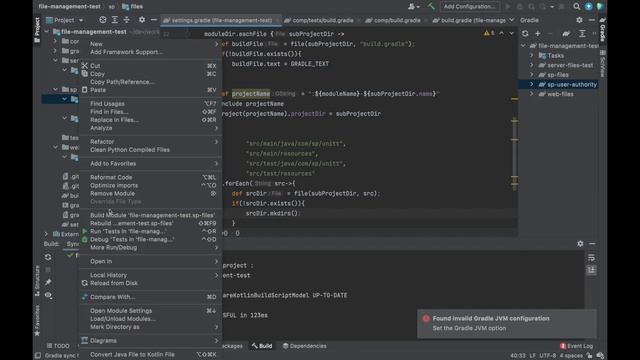Image resolution: width=640 pixels, height=360 pixels.
Task: Expand server-files-test Gradle node
Action: click(531, 65)
